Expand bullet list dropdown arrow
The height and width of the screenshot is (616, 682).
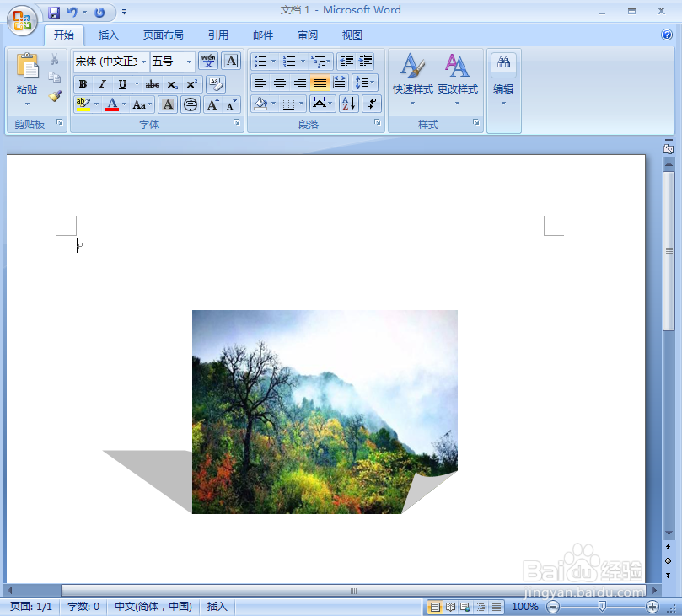[273, 62]
